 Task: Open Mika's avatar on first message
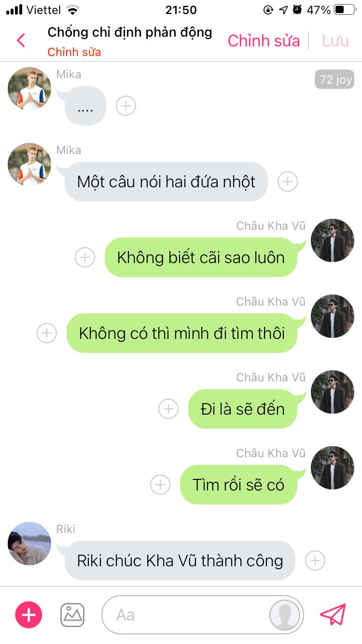pyautogui.click(x=29, y=88)
